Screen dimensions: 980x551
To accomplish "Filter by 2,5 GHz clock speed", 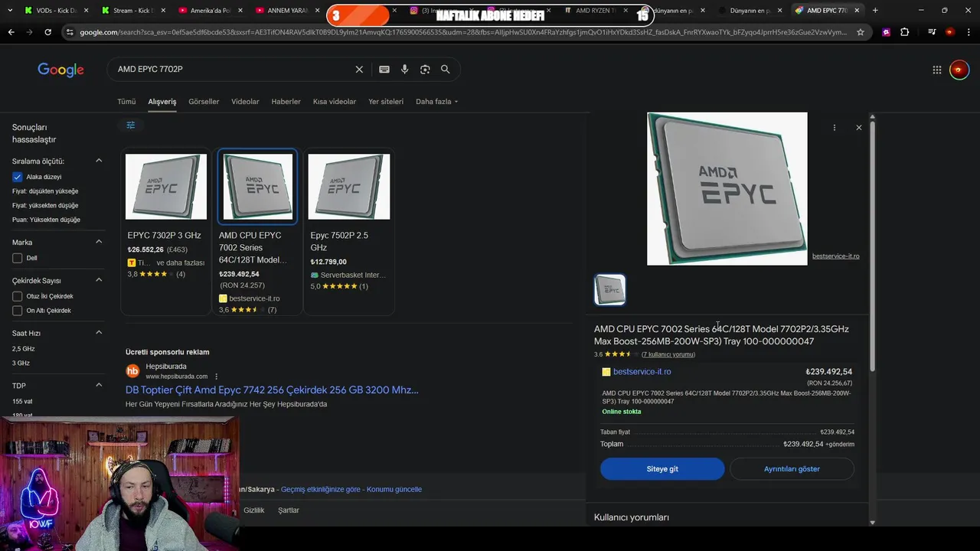I will pyautogui.click(x=23, y=349).
